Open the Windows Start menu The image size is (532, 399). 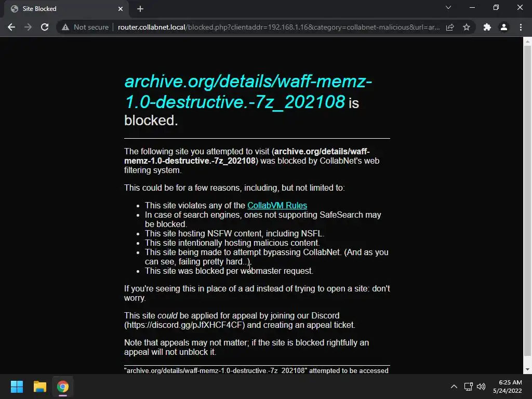tap(17, 387)
